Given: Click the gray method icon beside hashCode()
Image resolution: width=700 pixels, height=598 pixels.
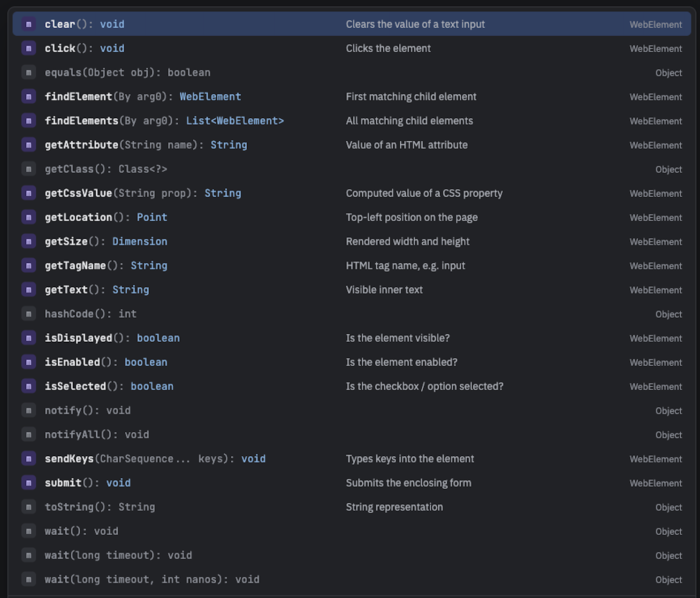Looking at the screenshot, I should 29,314.
